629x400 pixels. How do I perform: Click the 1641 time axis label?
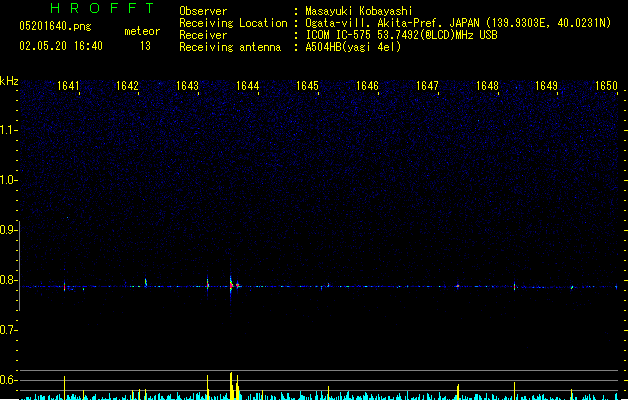68,86
